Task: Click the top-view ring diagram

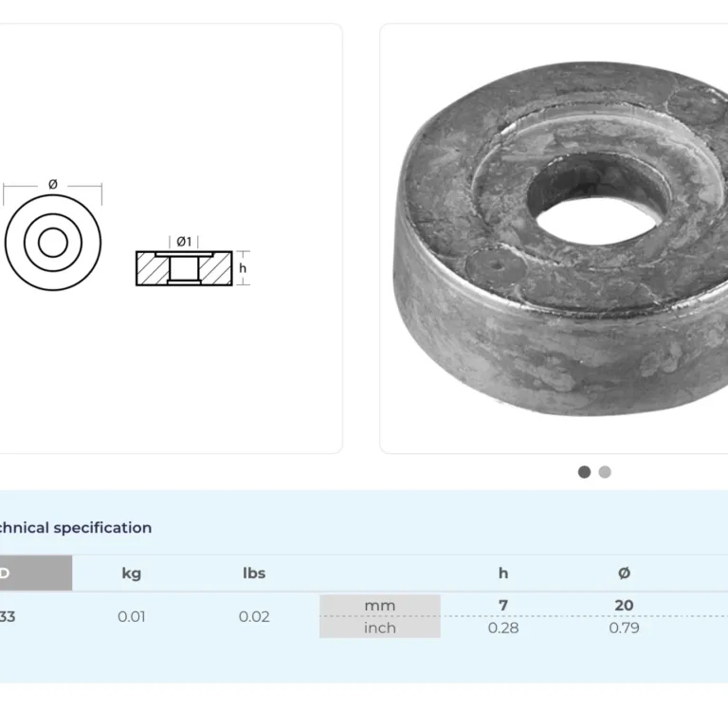Action: [53, 244]
